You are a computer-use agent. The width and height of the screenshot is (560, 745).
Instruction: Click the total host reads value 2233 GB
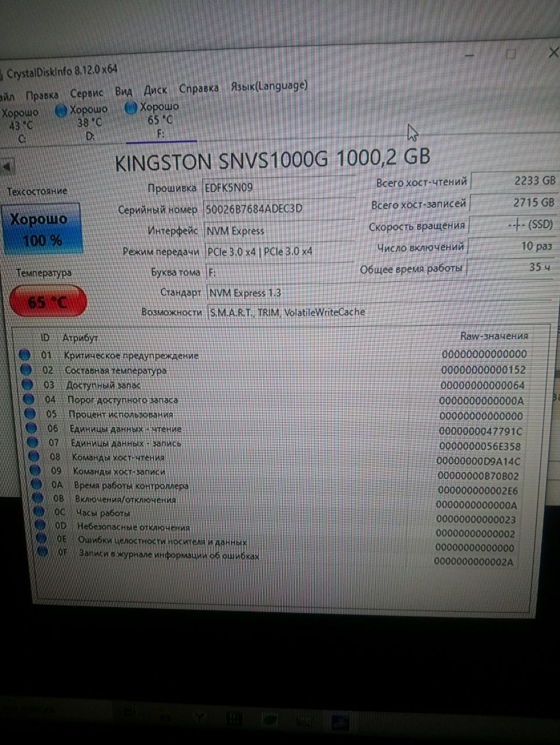point(514,181)
